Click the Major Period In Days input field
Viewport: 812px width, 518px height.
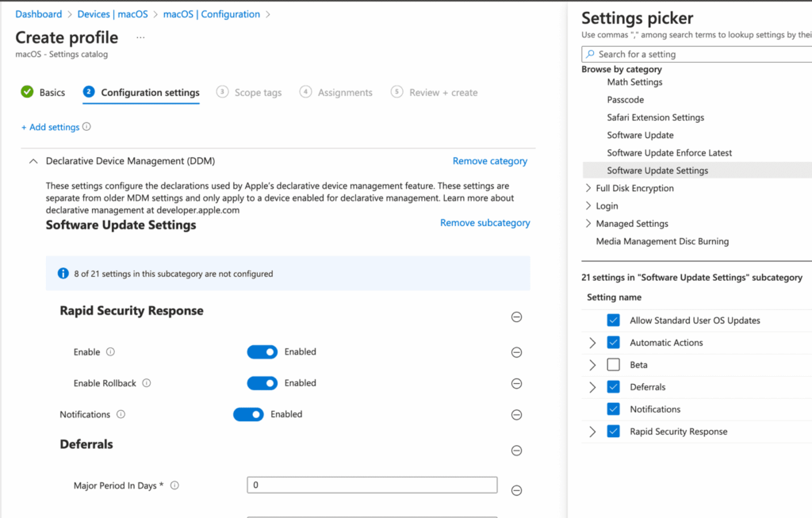371,485
